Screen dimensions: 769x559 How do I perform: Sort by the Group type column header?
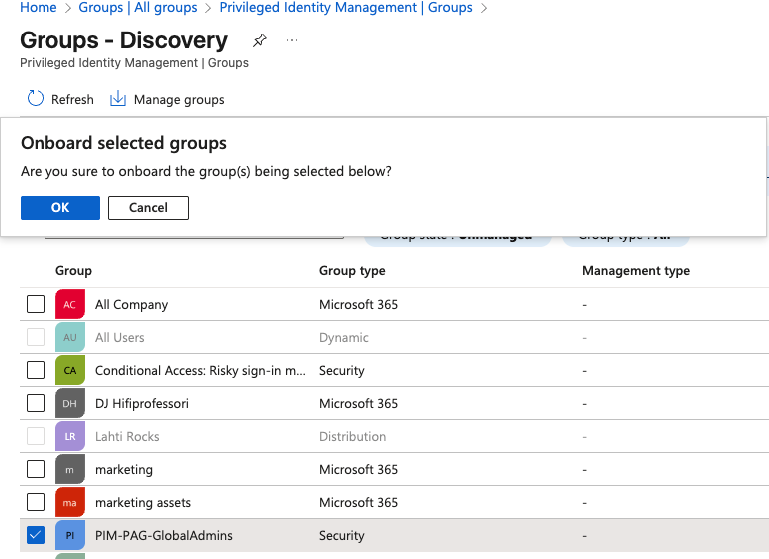352,271
